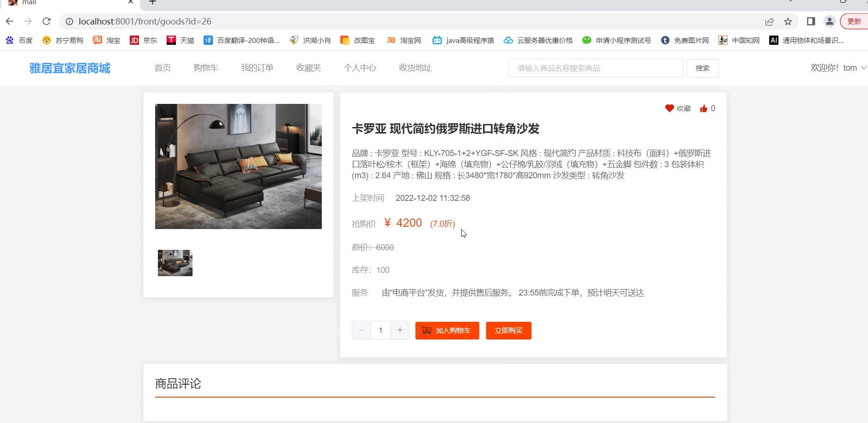Viewport: 868px width, 423px height.
Task: Open the 淘宝网 bookmark
Action: click(x=404, y=40)
